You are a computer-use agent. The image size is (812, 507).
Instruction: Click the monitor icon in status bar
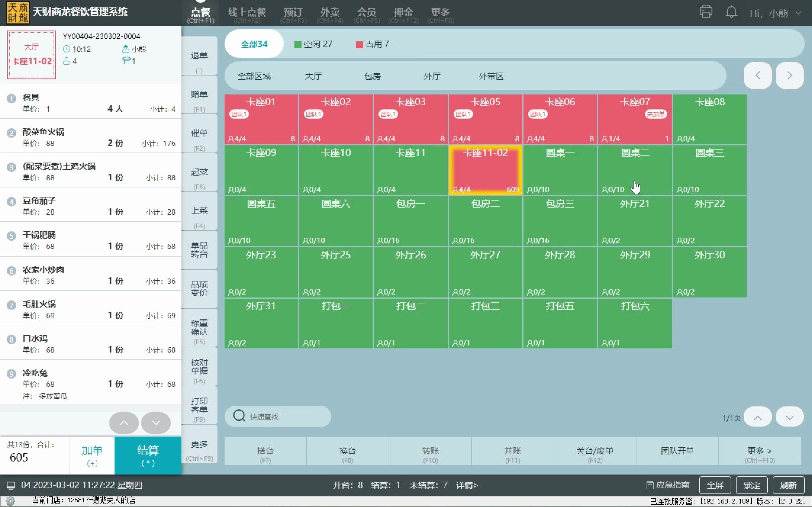(11, 485)
